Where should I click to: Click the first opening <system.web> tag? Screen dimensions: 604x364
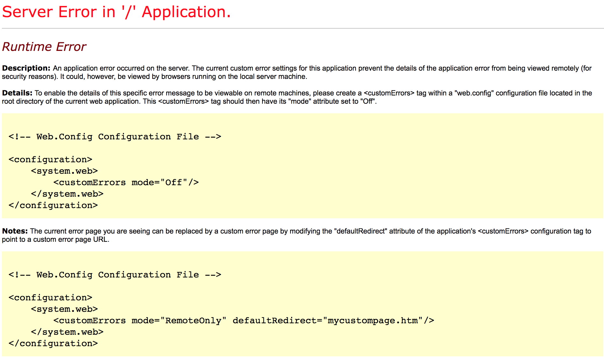[x=64, y=171]
